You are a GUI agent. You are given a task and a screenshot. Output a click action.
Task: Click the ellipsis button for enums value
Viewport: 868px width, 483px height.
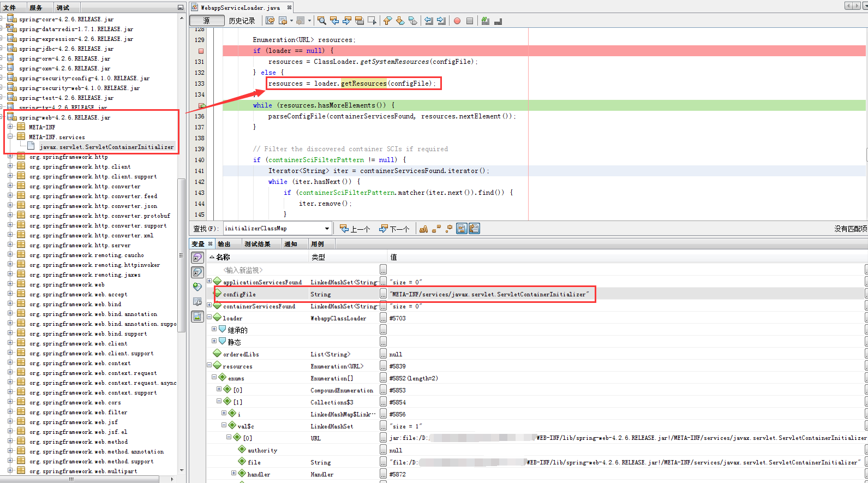[383, 378]
